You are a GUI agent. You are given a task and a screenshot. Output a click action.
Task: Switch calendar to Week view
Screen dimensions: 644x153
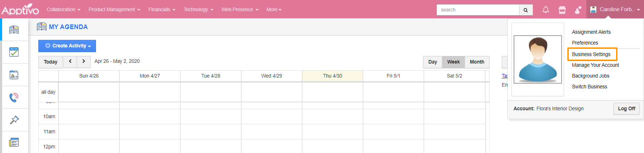point(453,62)
